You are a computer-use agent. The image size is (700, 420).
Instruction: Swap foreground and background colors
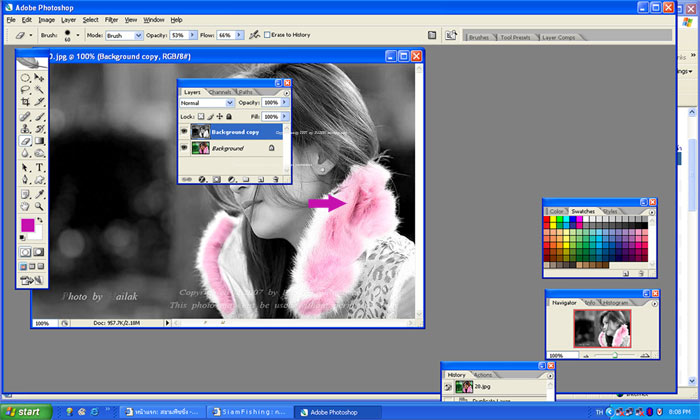[40, 220]
